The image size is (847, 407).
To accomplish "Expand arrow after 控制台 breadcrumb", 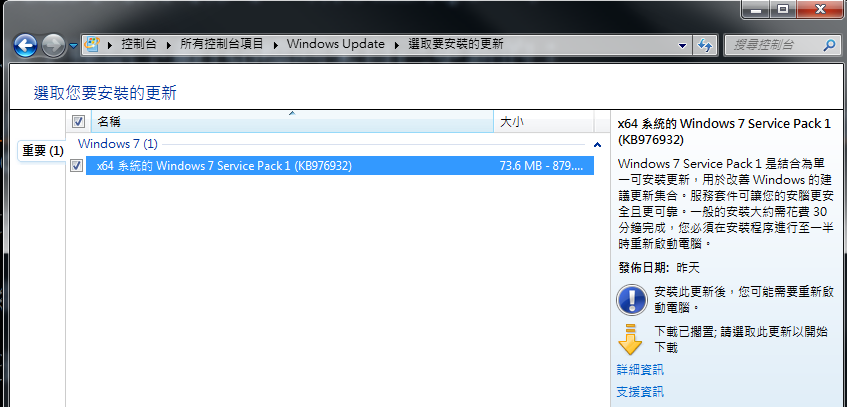I will click(169, 45).
